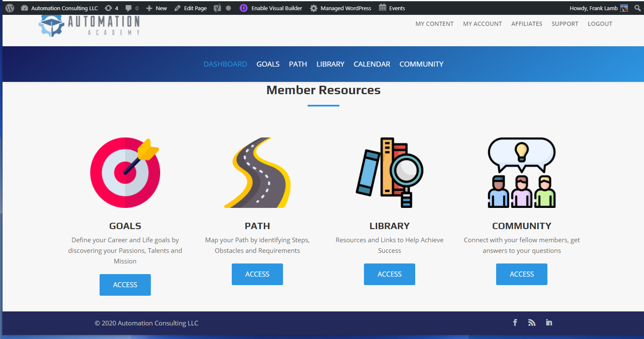The height and width of the screenshot is (339, 644).
Task: Click the Divi icon next to Enable Visual Builder
Action: [243, 8]
